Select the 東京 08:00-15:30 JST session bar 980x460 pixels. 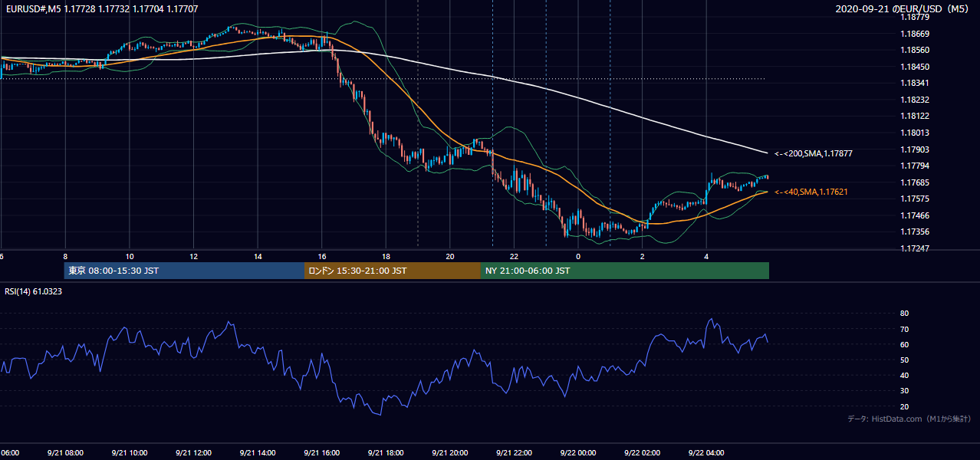coord(185,271)
